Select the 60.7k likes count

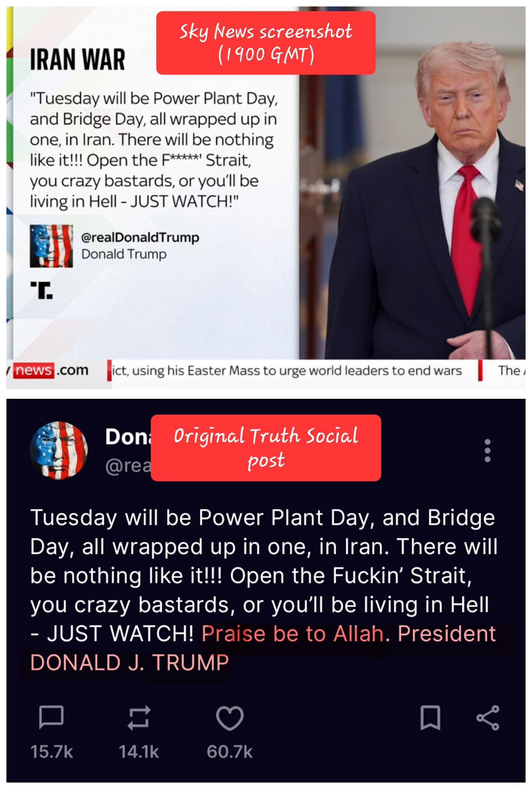pyautogui.click(x=230, y=751)
